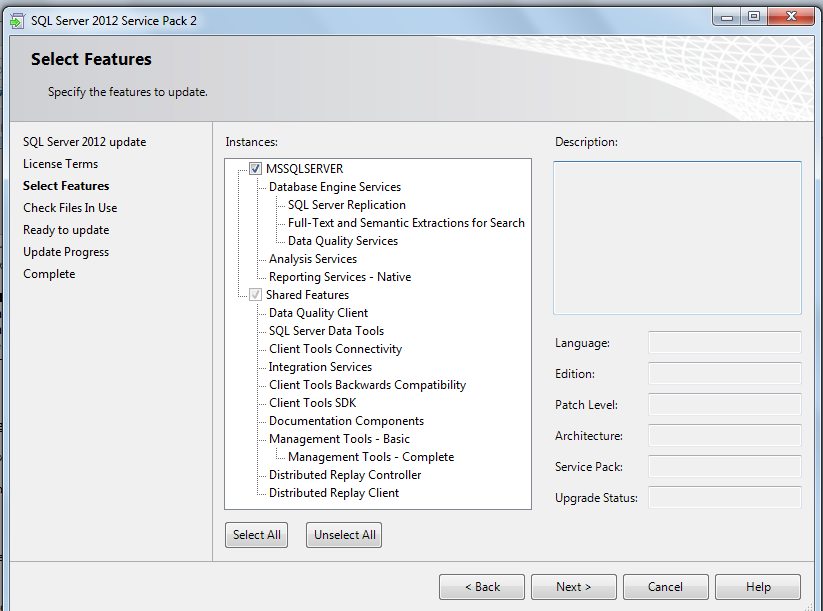This screenshot has height=611, width=823.
Task: Select Full-Text and Semantic Extractions for Search
Action: [406, 223]
